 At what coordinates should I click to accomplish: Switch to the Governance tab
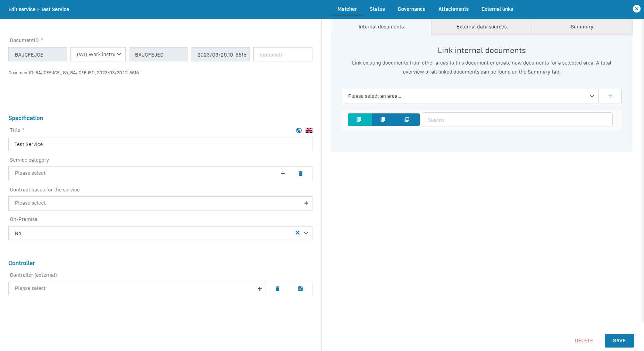411,9
